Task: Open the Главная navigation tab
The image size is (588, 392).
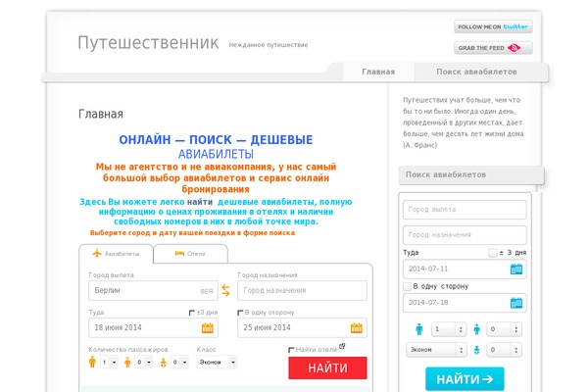Action: (378, 72)
